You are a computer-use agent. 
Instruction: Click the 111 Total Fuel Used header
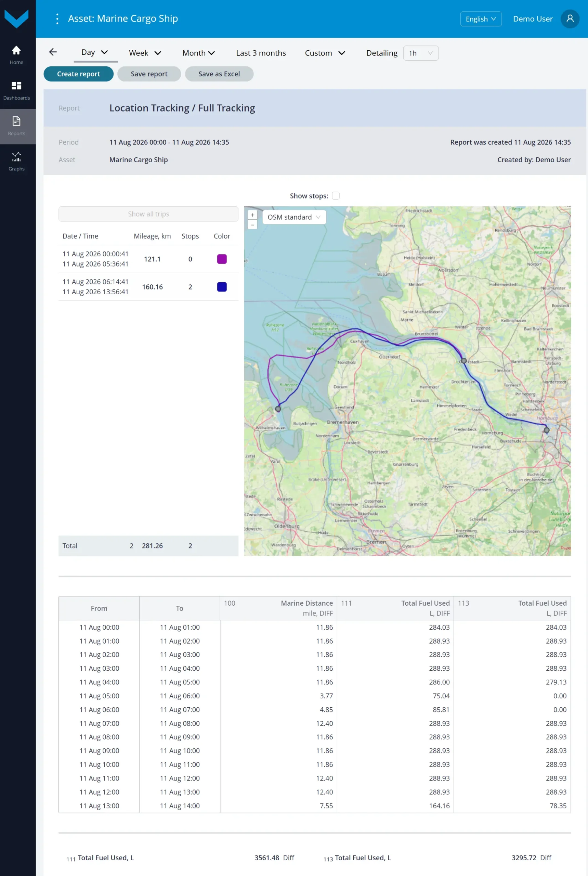395,608
